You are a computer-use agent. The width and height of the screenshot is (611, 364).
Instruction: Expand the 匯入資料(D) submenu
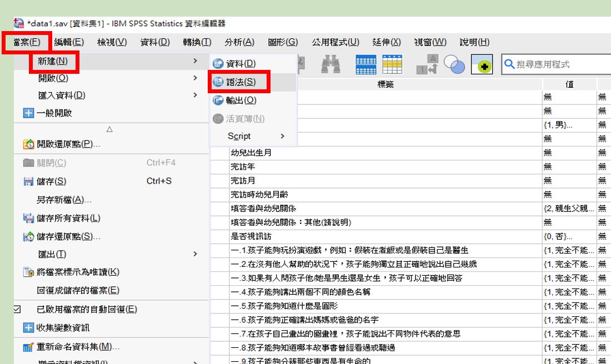62,95
